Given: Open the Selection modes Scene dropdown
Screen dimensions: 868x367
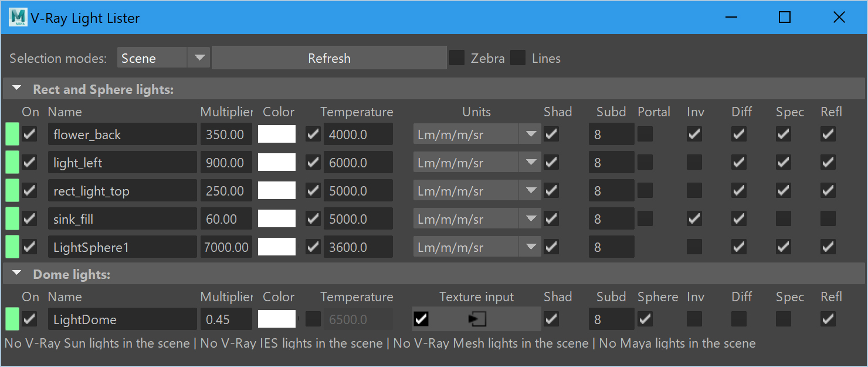Looking at the screenshot, I should click(163, 58).
